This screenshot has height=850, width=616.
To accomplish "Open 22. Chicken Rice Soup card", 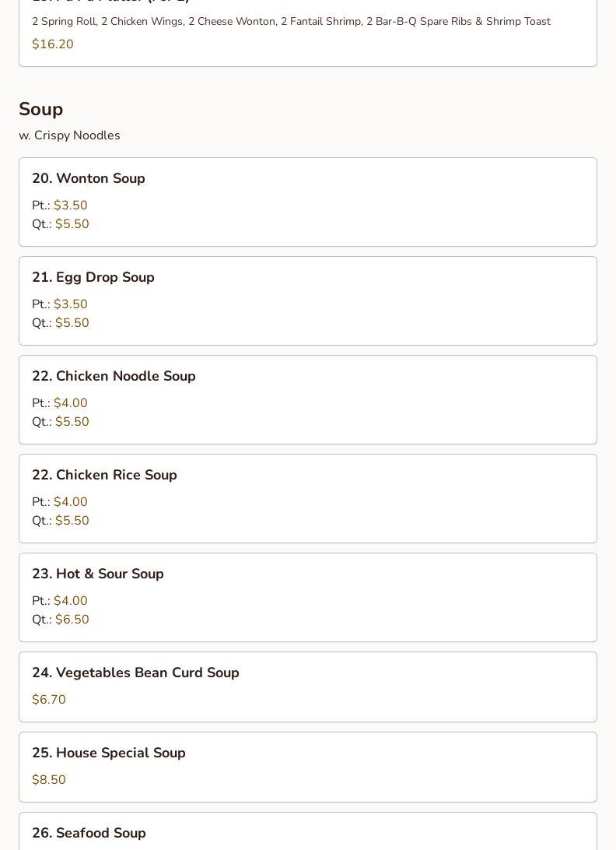I will 308,498.
